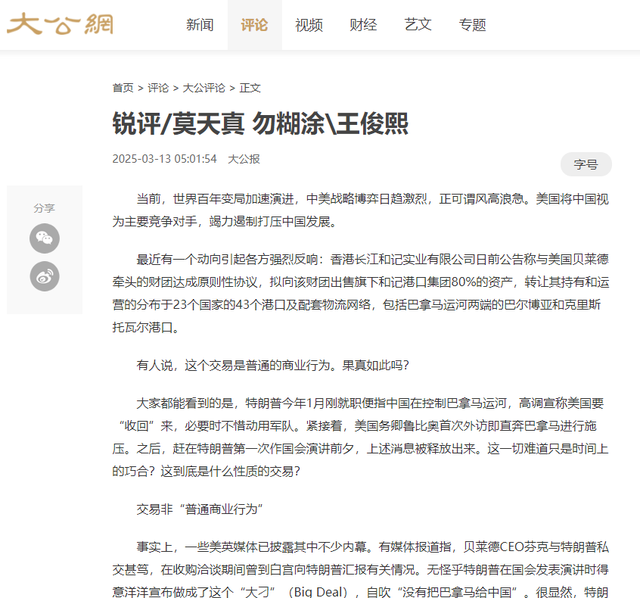Screen dimensions: 640x598
Task: Click the 字号 font size button
Action: point(586,164)
